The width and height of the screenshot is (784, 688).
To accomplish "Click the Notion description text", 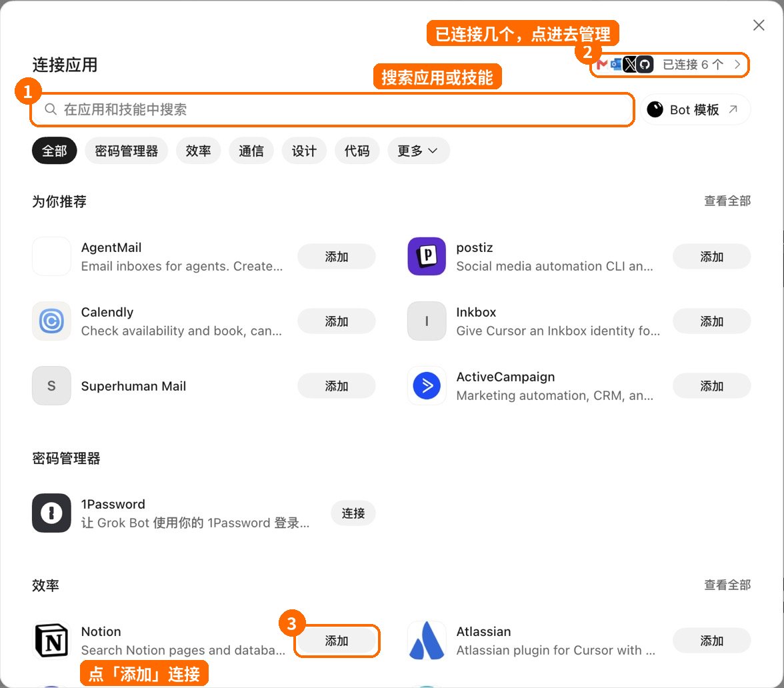I will pyautogui.click(x=183, y=650).
